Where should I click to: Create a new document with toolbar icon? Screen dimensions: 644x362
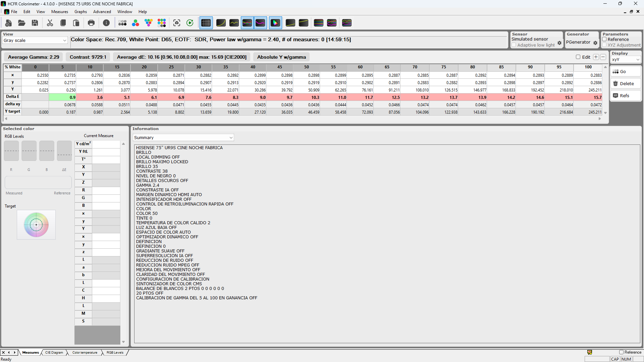(x=9, y=23)
